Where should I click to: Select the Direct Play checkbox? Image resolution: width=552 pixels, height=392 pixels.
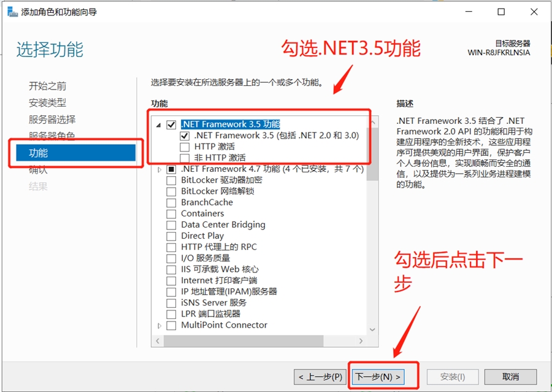point(171,236)
